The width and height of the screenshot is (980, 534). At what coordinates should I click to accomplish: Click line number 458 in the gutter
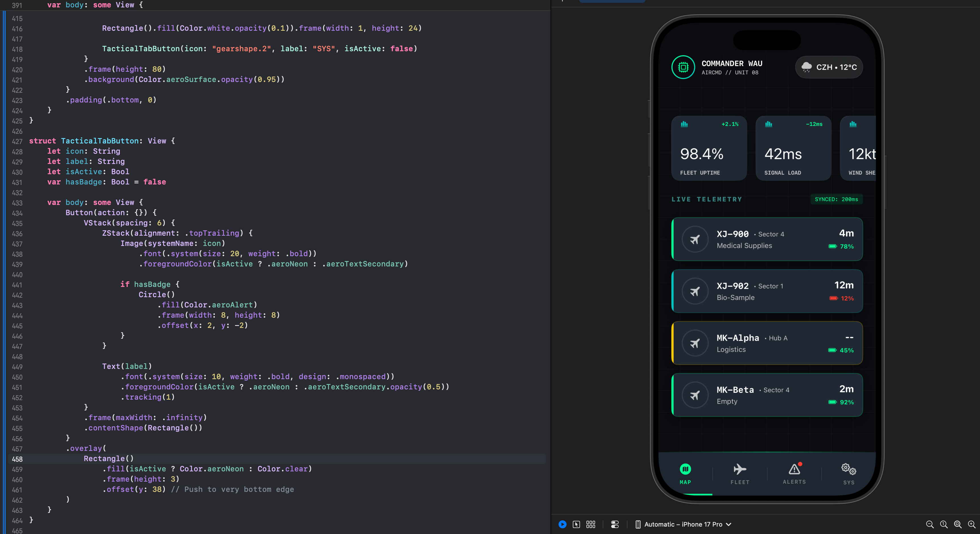(x=17, y=459)
